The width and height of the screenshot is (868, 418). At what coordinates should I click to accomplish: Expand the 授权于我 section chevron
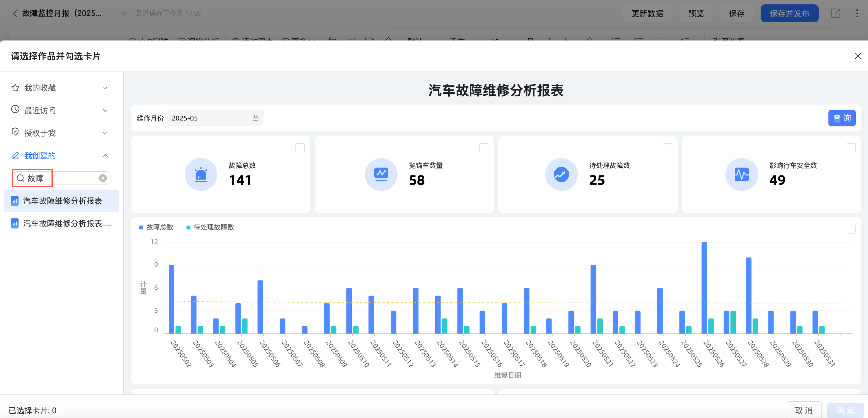click(106, 133)
